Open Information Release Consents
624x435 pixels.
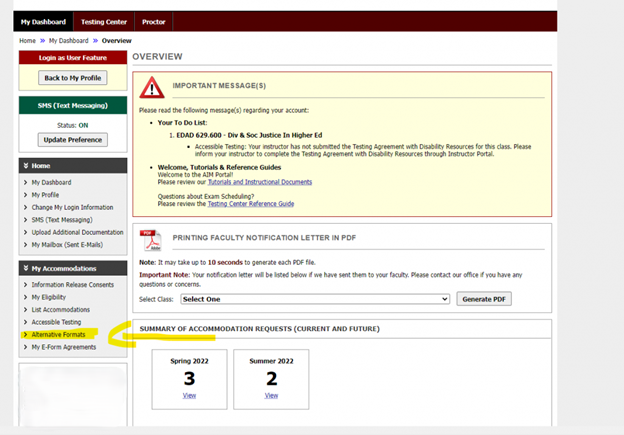coord(72,285)
